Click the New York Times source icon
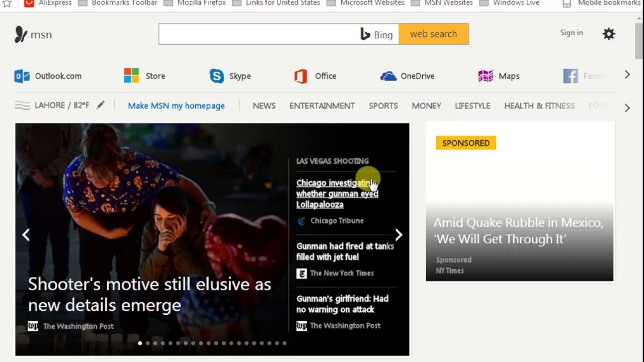The image size is (644, 362). click(301, 274)
